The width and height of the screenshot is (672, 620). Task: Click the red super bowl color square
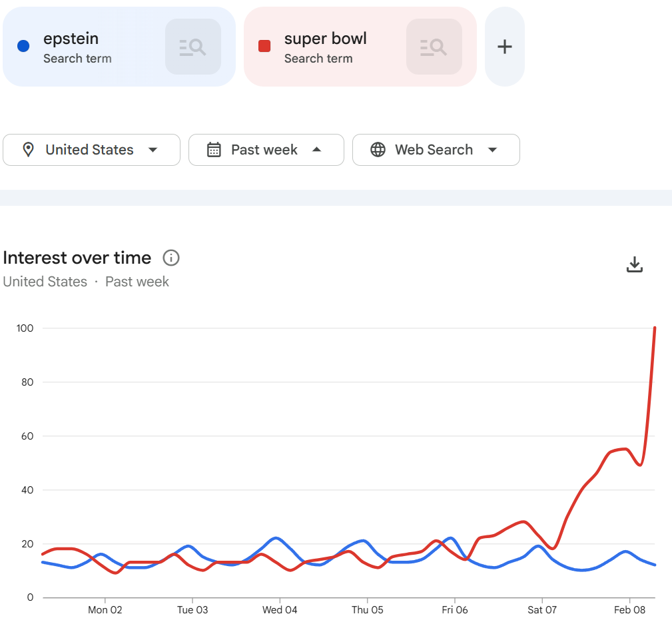click(x=264, y=46)
